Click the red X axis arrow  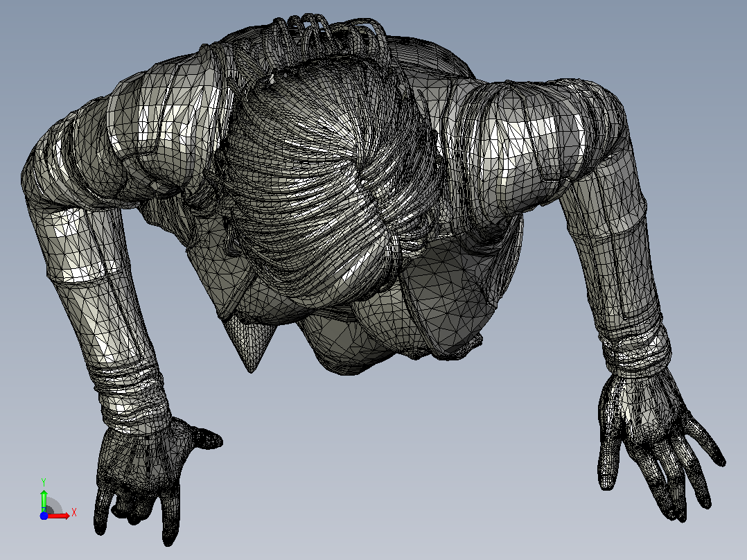point(58,516)
